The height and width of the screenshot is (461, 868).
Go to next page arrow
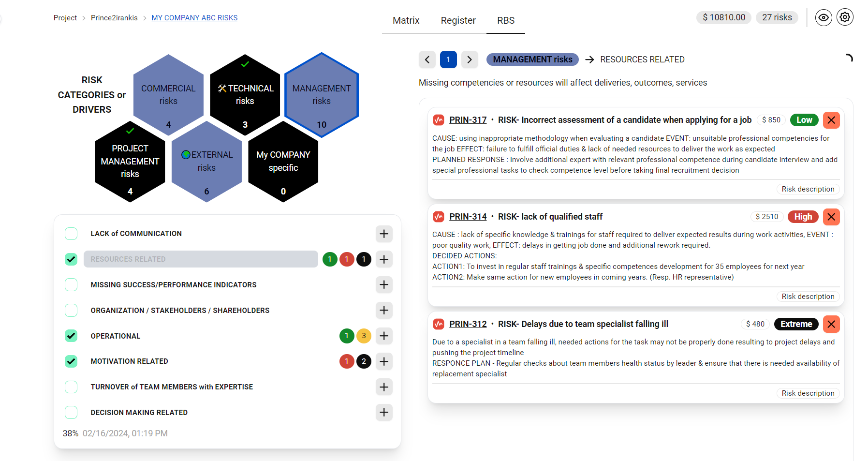(470, 59)
